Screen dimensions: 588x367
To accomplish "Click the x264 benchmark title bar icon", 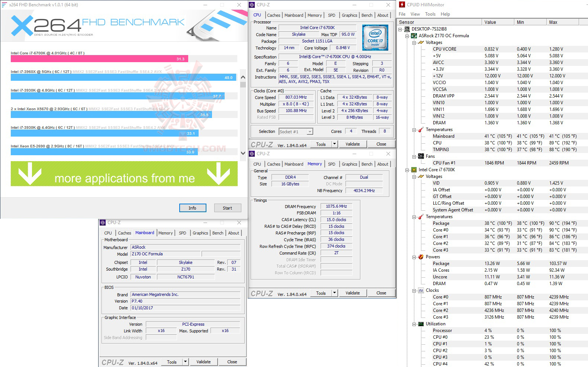I will [x=4, y=5].
